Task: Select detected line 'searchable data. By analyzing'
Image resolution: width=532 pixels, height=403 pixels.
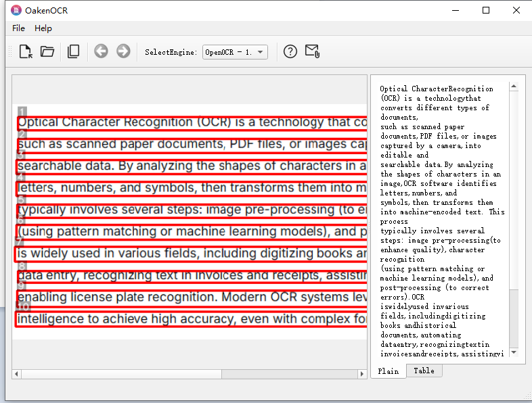Action: pos(192,166)
